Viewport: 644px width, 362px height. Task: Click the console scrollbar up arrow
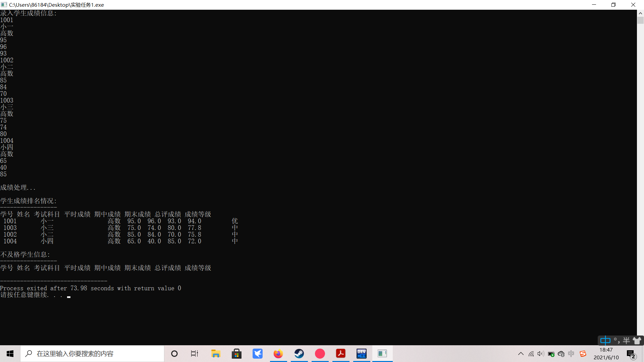click(x=640, y=13)
